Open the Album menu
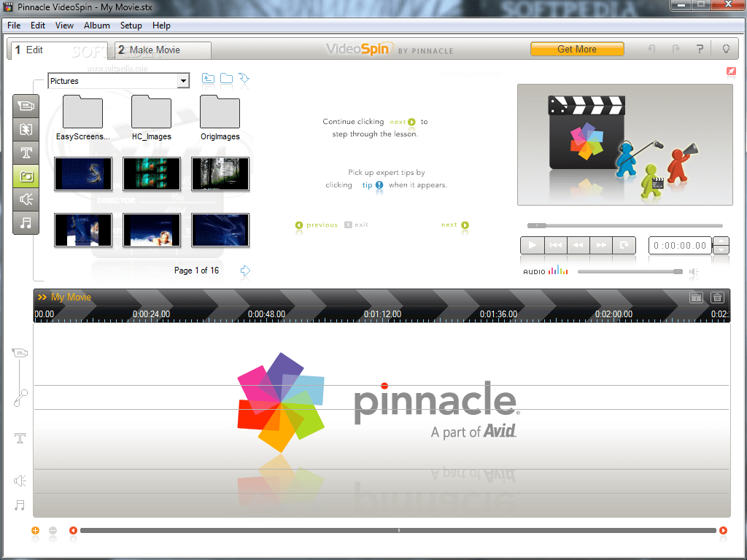This screenshot has height=560, width=747. coord(96,25)
